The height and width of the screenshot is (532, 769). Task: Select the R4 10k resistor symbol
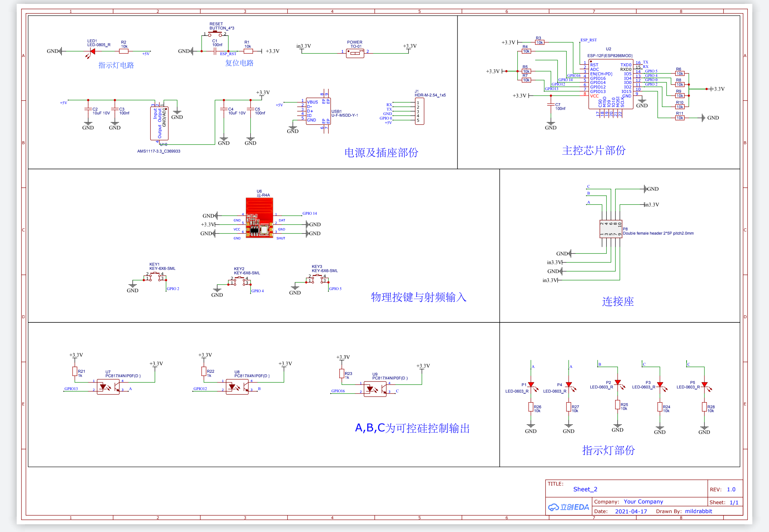tap(526, 51)
